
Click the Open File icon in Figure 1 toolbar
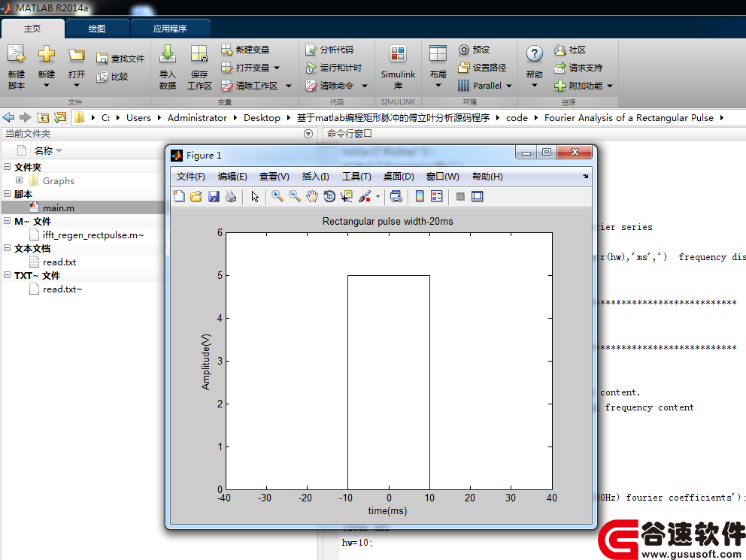click(x=196, y=196)
